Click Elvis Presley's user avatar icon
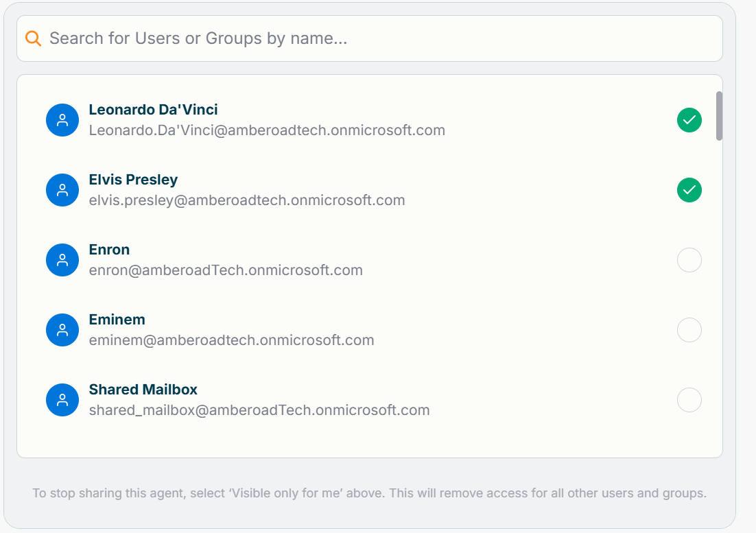 62,190
